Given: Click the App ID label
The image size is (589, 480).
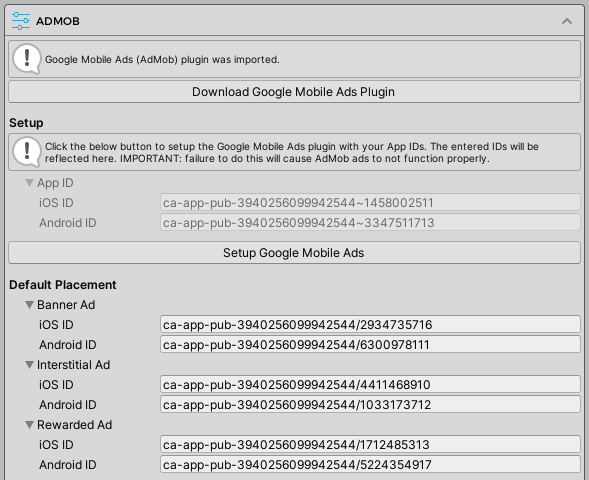Looking at the screenshot, I should click(x=55, y=183).
